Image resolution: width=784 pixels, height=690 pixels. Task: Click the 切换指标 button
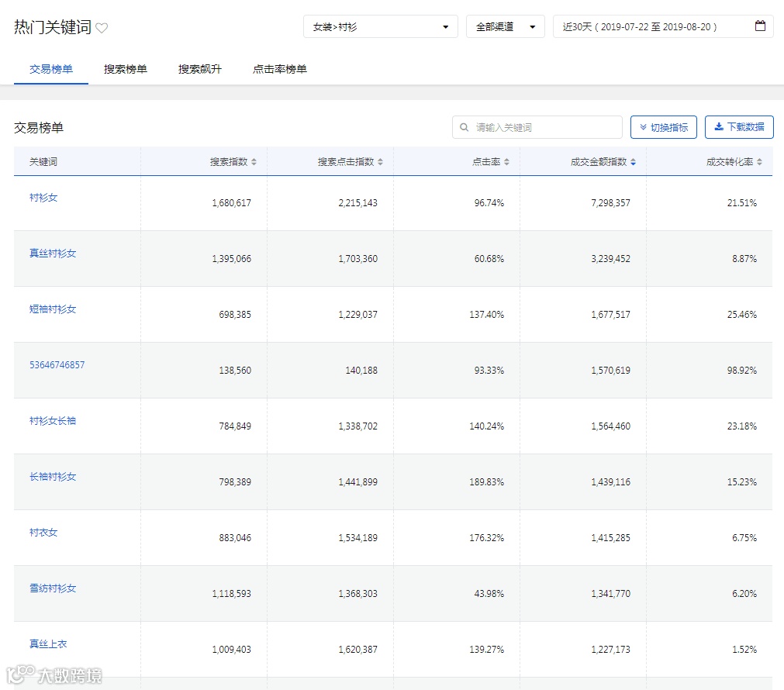tap(664, 127)
